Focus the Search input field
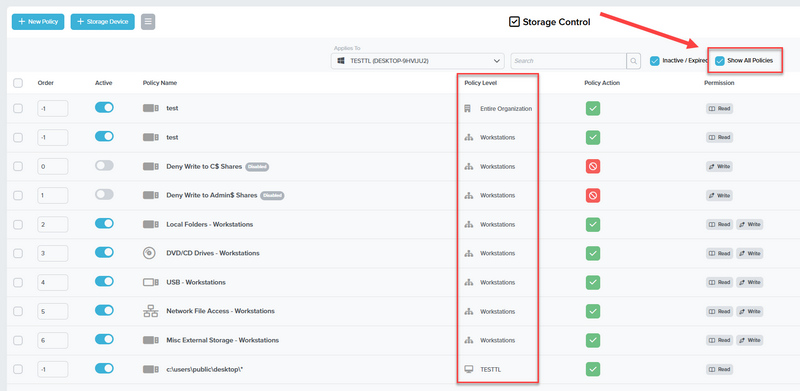This screenshot has height=391, width=800. click(x=568, y=61)
